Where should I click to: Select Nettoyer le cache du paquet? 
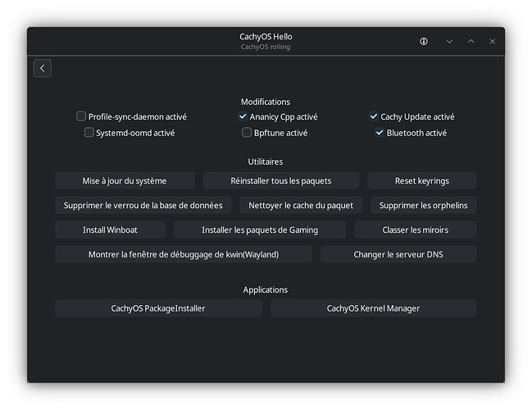pos(301,205)
